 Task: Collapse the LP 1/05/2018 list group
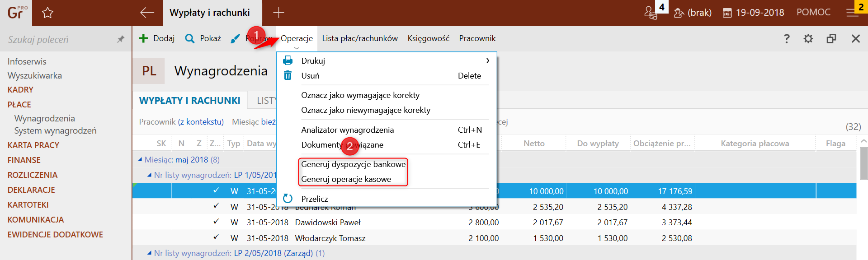(149, 175)
